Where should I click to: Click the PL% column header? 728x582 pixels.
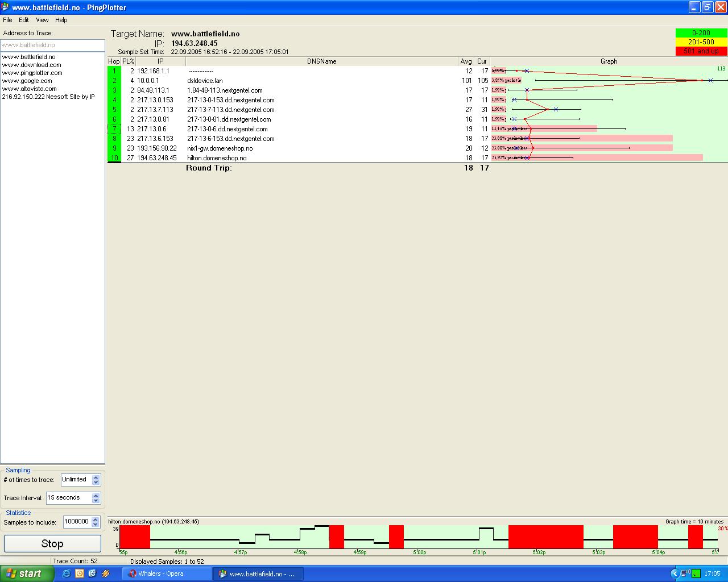128,61
